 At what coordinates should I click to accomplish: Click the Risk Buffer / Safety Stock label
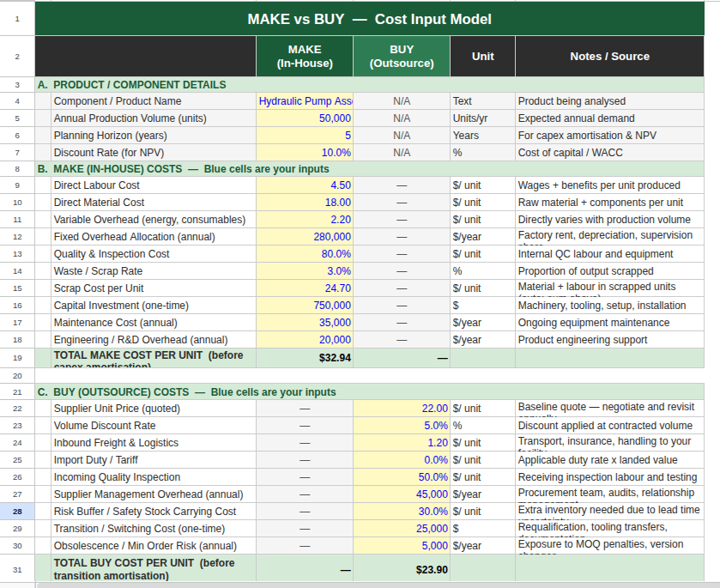[x=145, y=512]
